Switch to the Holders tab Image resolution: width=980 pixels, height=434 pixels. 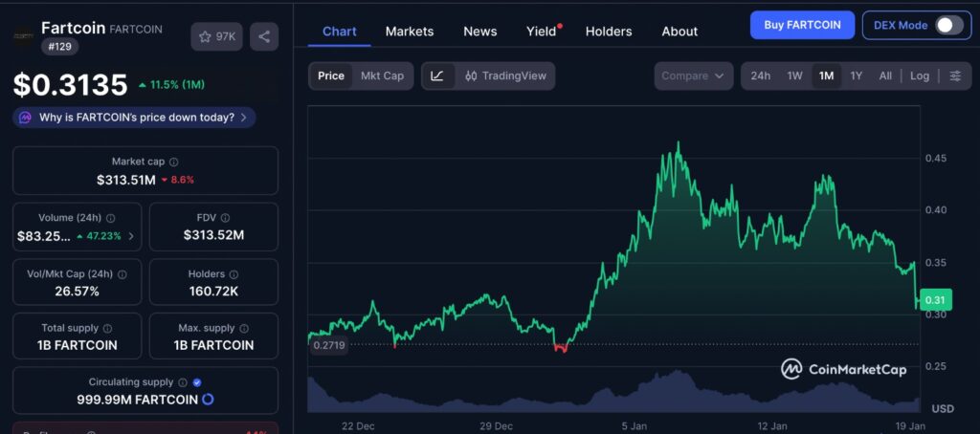pos(608,32)
